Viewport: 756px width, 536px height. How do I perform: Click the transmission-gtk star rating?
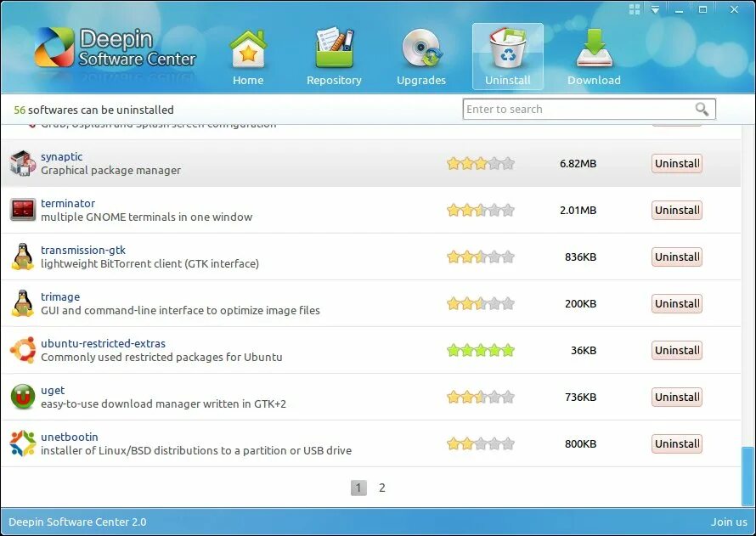pos(481,257)
